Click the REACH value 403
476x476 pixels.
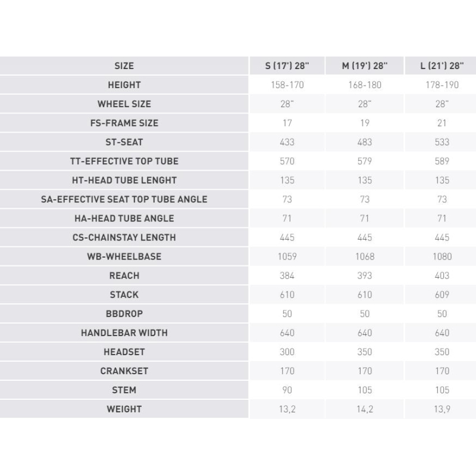coord(441,275)
